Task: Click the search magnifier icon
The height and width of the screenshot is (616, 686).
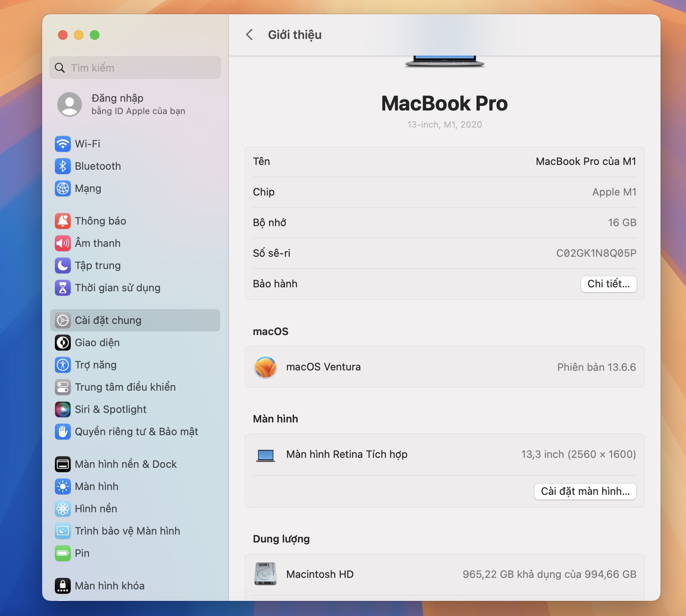Action: 60,68
